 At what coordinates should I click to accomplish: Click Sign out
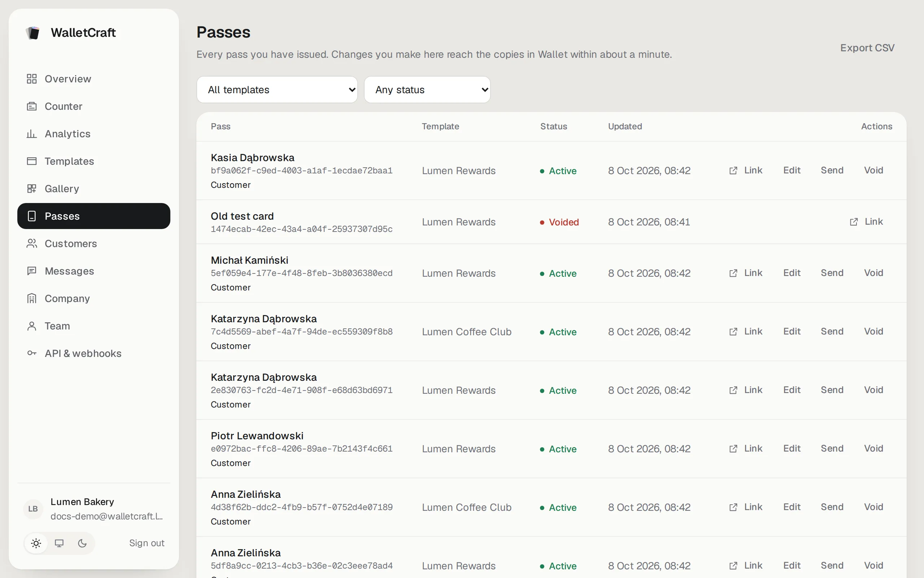tap(147, 543)
